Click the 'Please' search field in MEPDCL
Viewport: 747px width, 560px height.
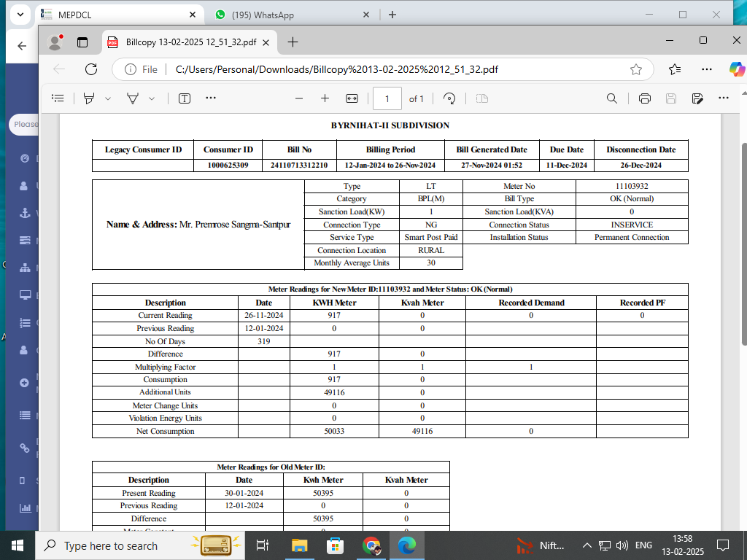click(24, 124)
